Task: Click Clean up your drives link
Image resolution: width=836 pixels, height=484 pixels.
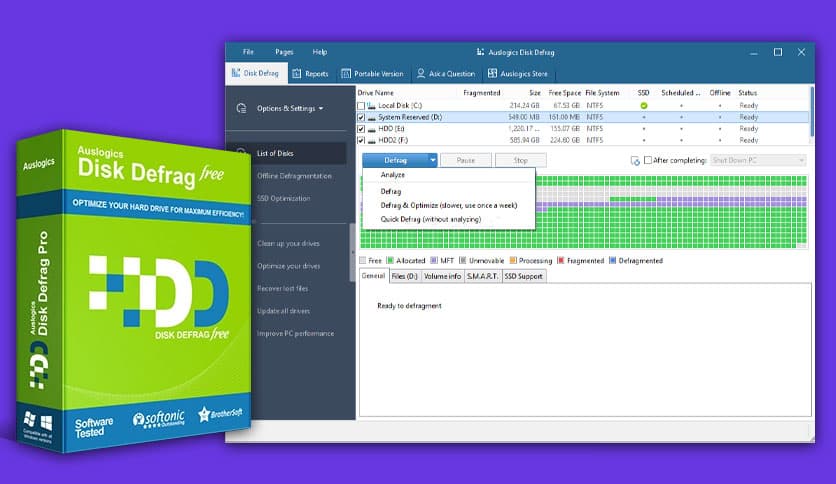Action: pos(288,243)
